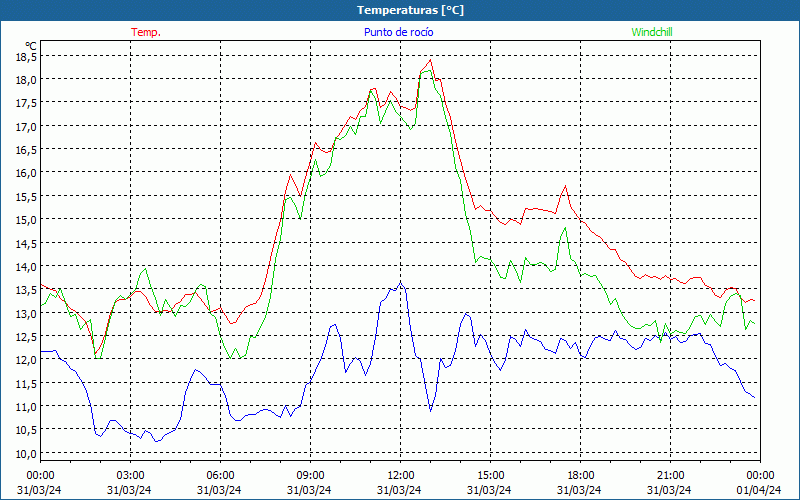Click the 17,5 value on the y-axis
The width and height of the screenshot is (800, 500).
pyautogui.click(x=26, y=103)
